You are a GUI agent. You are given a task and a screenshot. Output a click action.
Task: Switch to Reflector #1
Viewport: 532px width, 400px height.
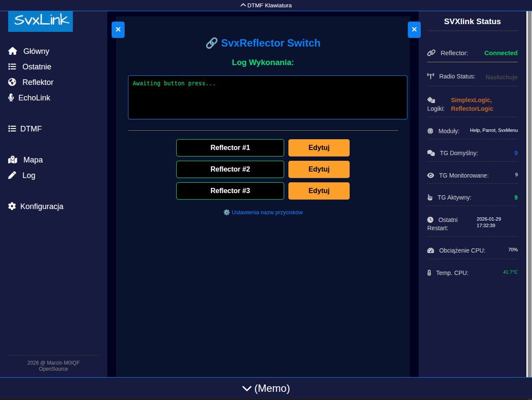coord(230,148)
